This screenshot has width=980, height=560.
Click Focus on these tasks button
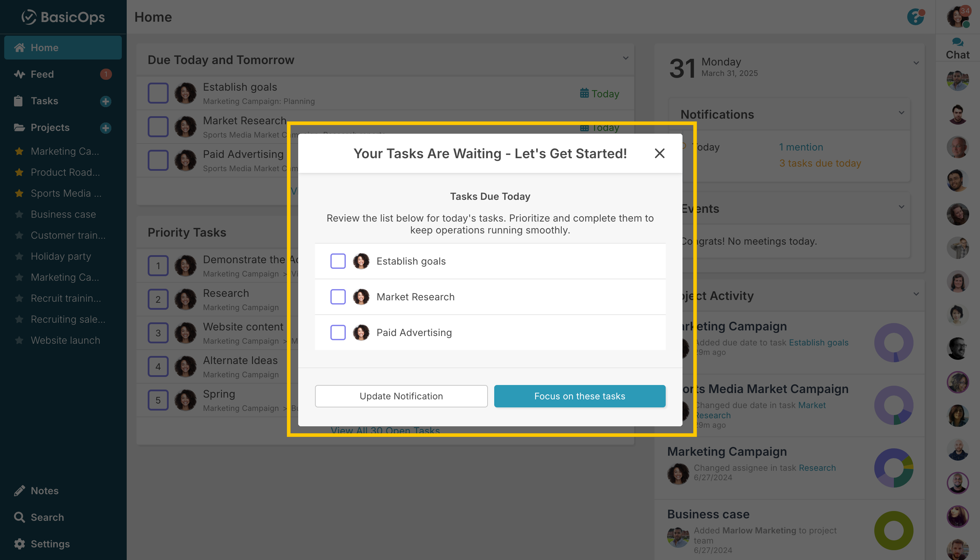[579, 396]
